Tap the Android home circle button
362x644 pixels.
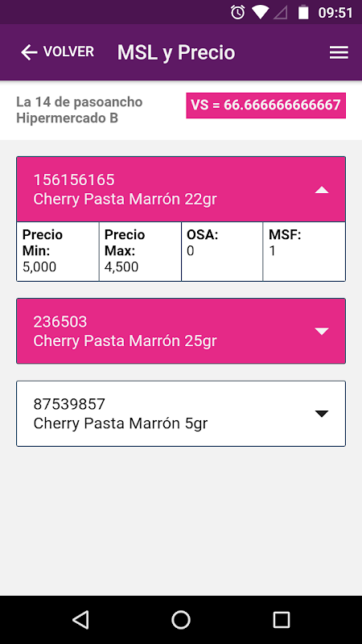tap(181, 619)
